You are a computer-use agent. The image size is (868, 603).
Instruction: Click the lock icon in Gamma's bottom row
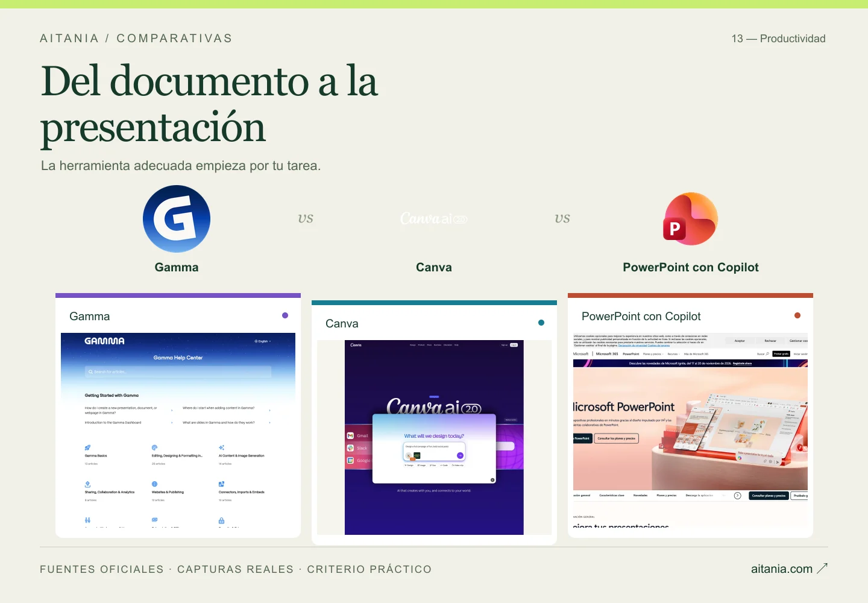[x=221, y=520]
